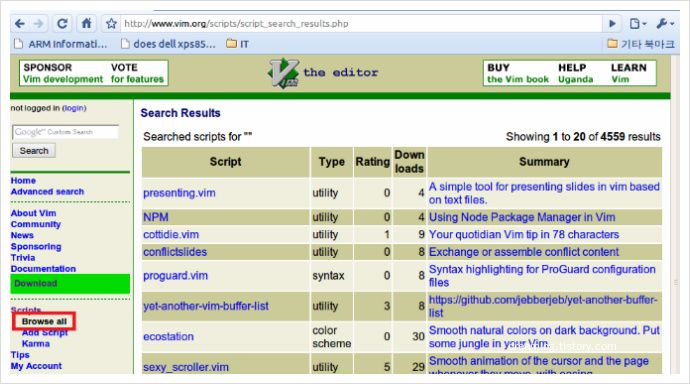Focus the Google Custom Search box
The height and width of the screenshot is (384, 690).
65,132
